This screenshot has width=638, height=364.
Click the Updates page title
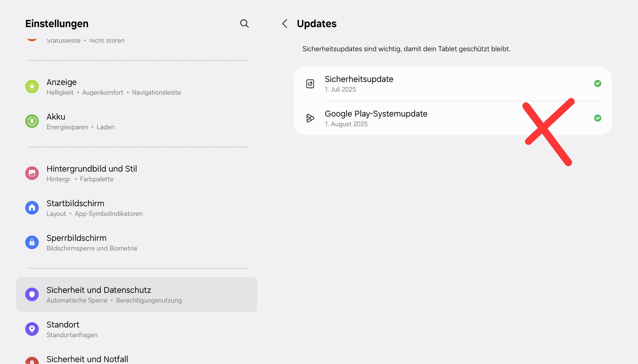click(316, 24)
